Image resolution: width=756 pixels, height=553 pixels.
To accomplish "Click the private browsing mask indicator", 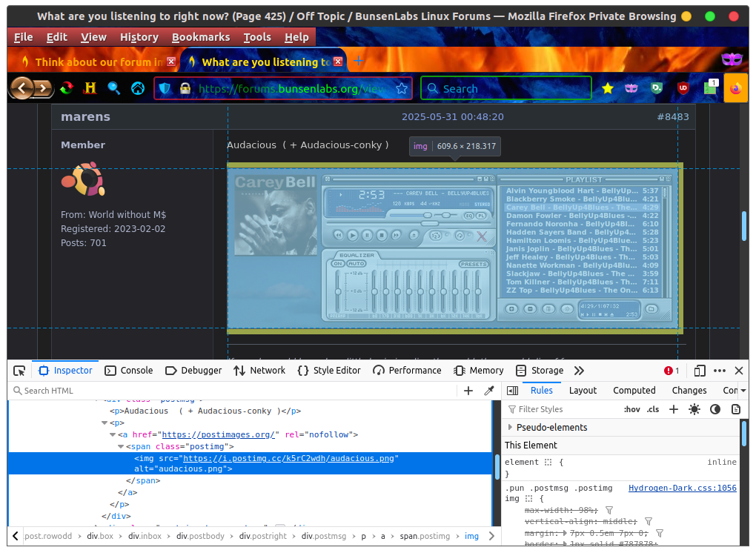I will (732, 59).
